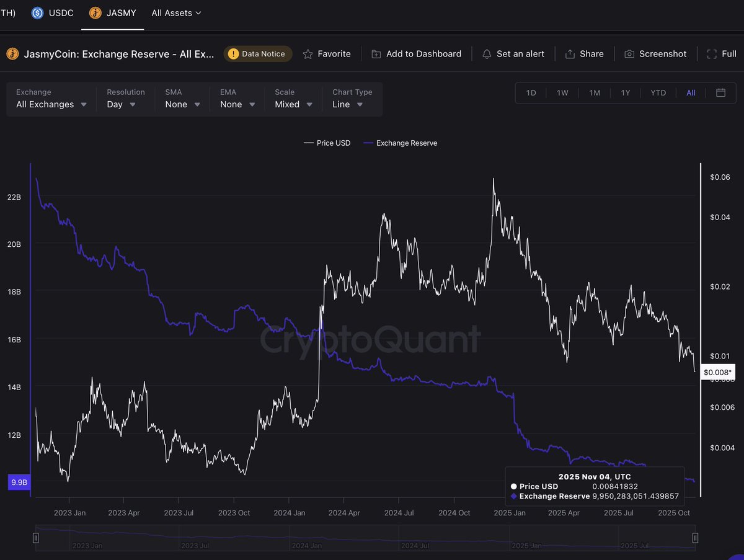Click the Add to Dashboard icon
Image resolution: width=744 pixels, height=560 pixels.
[376, 54]
